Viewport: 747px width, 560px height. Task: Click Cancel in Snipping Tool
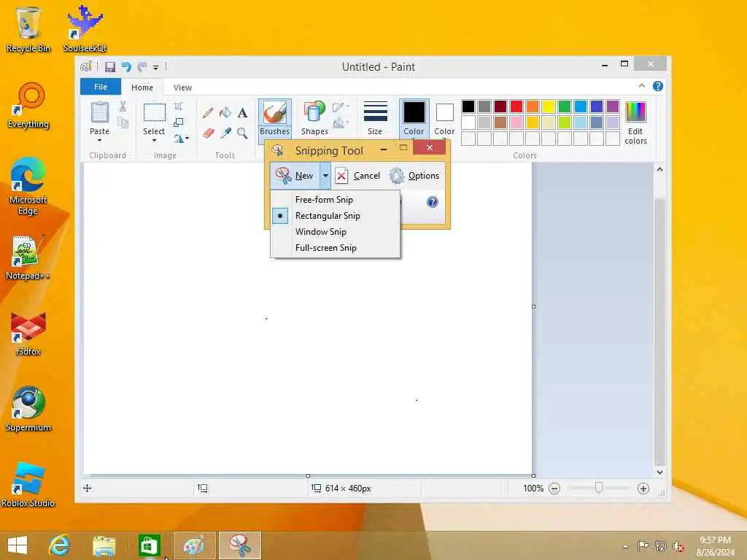click(357, 176)
